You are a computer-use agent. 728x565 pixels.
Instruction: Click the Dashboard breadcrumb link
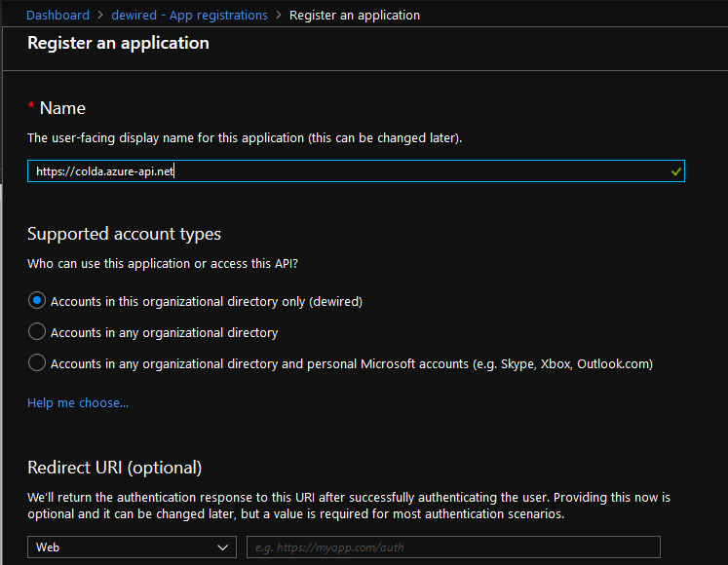(57, 15)
